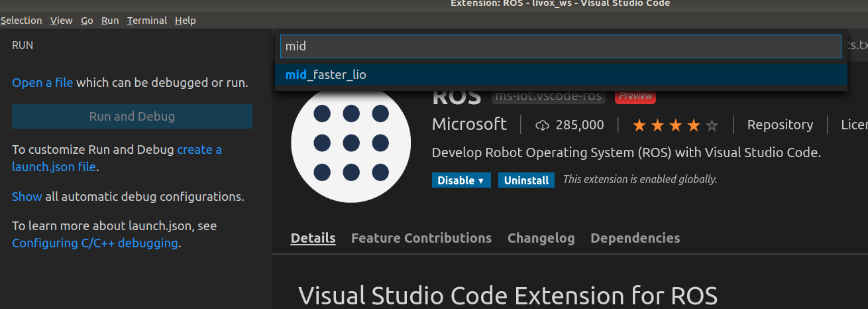Click the quick pick input containing 'mid'
Viewport: 868px width, 309px height.
coord(561,46)
